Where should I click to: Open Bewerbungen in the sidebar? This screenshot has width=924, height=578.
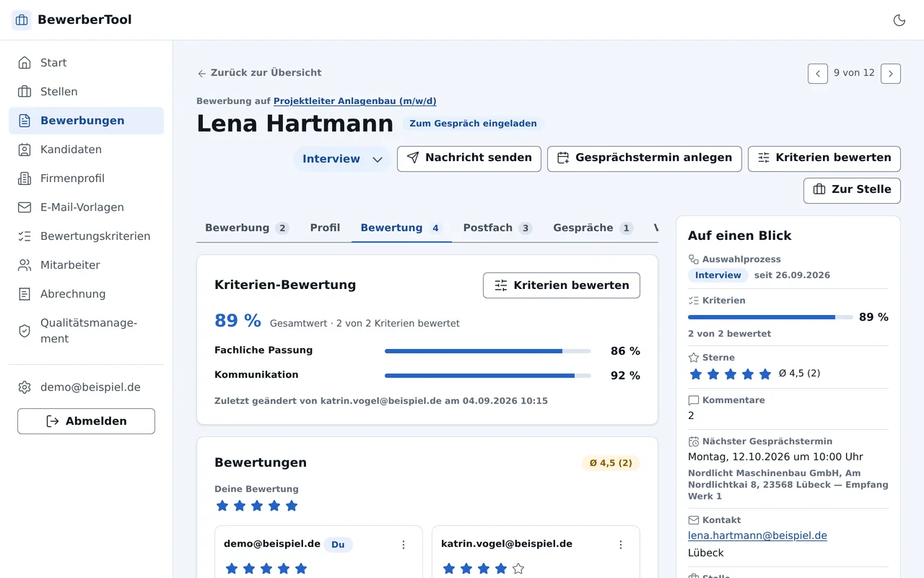(86, 121)
